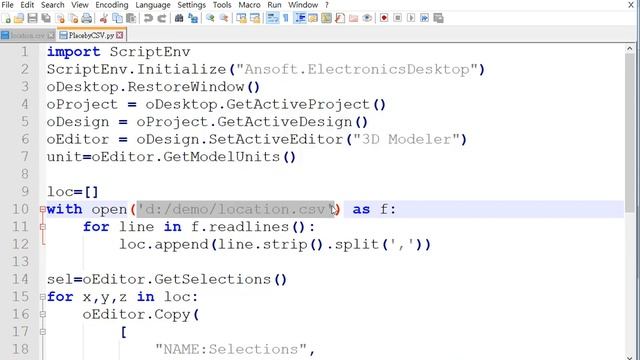Open the File menu
This screenshot has width=640, height=360.
click(7, 5)
